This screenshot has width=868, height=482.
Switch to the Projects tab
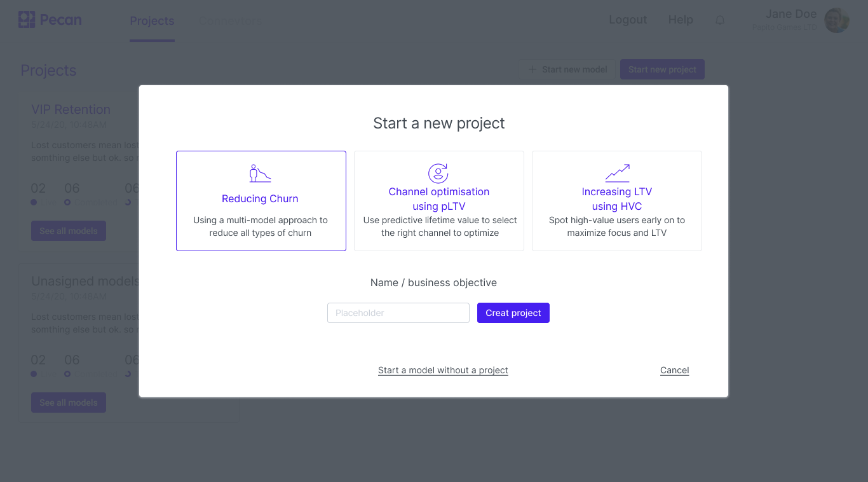[x=152, y=21]
